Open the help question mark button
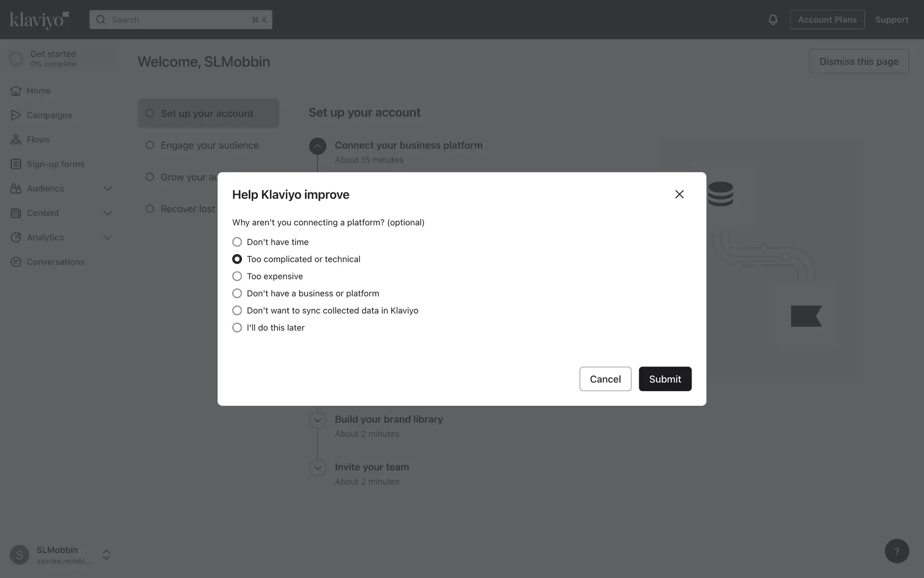 tap(897, 551)
